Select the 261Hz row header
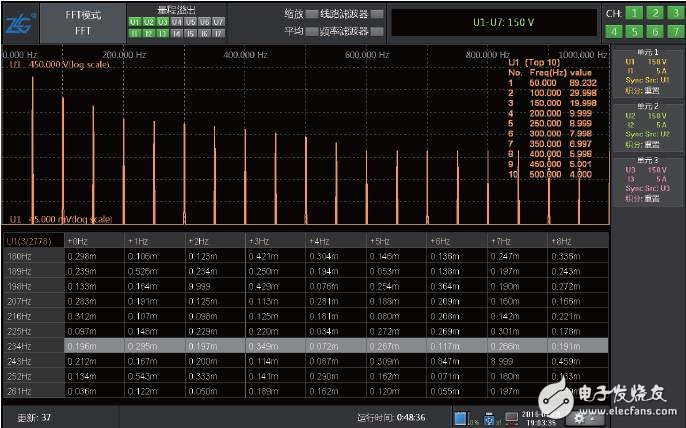 (34, 391)
